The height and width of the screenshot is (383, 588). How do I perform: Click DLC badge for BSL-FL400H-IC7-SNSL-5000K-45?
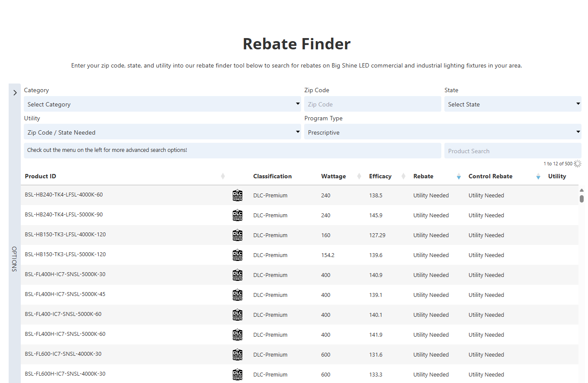click(238, 295)
